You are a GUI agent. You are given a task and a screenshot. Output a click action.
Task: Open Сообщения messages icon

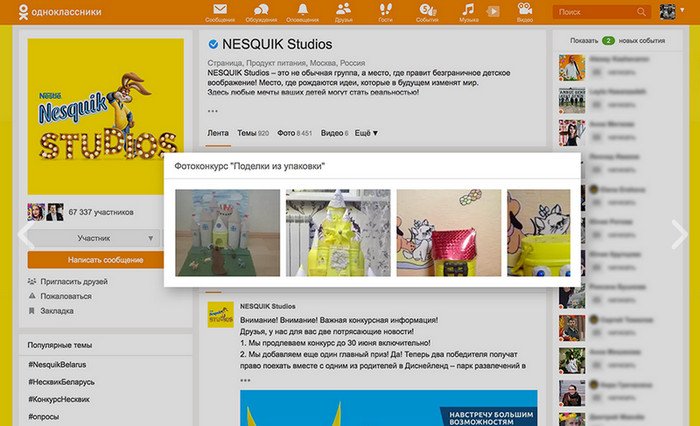(x=220, y=13)
